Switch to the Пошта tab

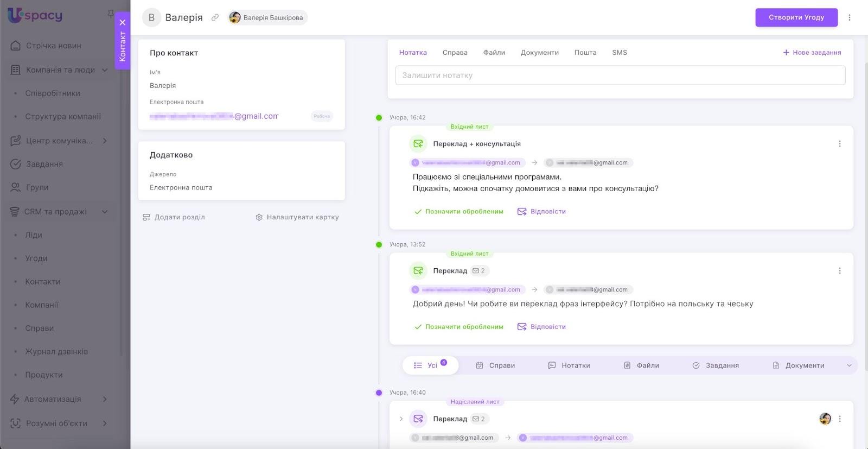point(585,53)
